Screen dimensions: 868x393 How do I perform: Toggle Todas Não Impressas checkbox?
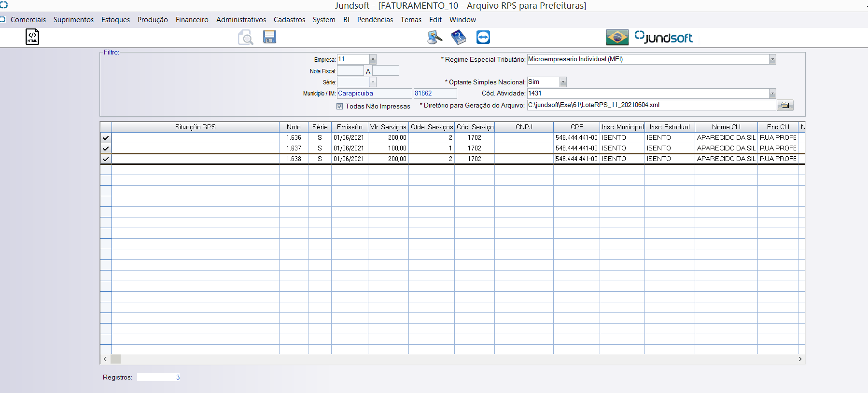click(340, 106)
